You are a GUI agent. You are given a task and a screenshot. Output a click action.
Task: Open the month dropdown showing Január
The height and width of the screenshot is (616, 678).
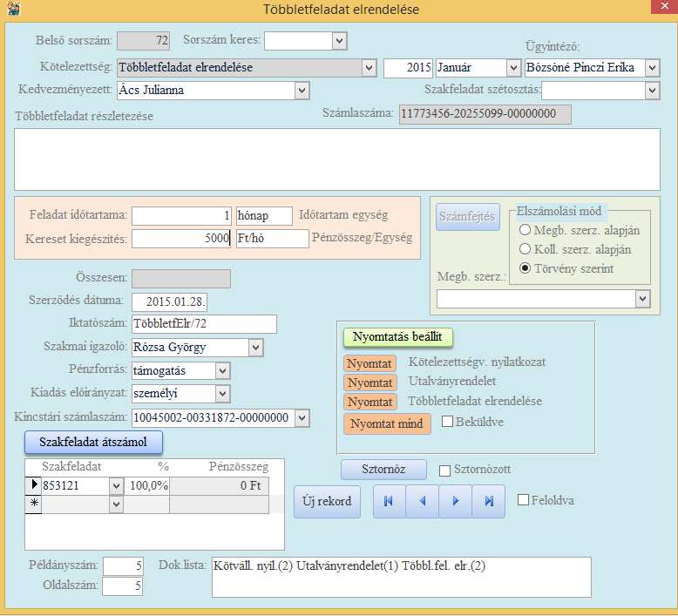coord(513,68)
